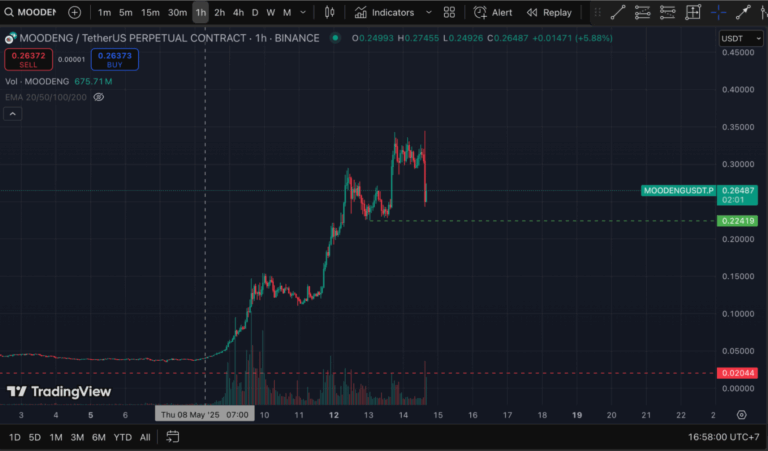Toggle EMA 20/50/100/200 visibility eye
This screenshot has height=451, width=768.
click(x=98, y=97)
